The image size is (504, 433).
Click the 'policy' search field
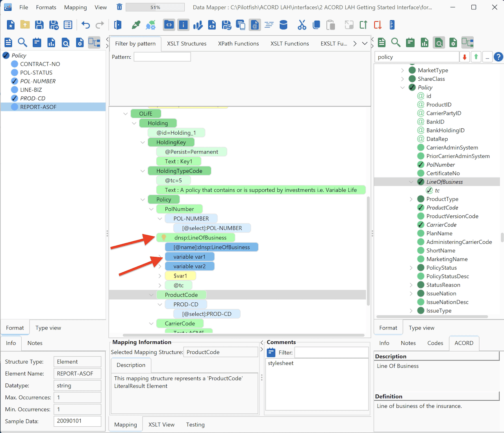point(417,57)
